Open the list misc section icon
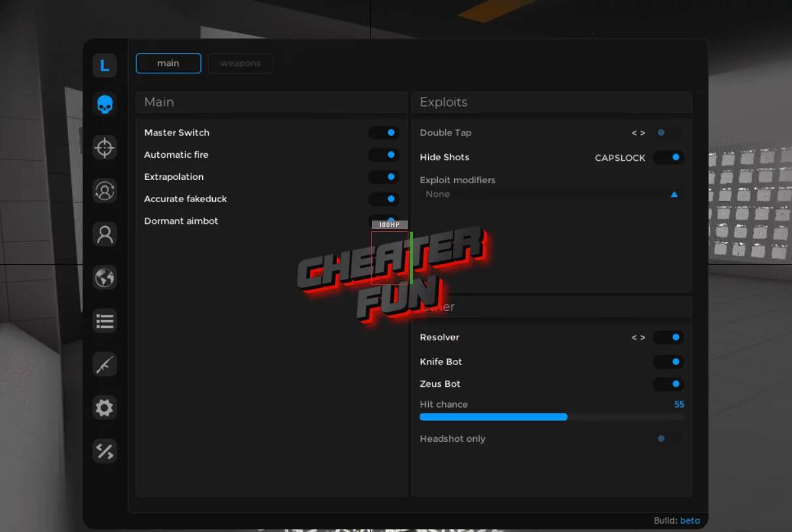Screen dimensions: 792x532 pos(104,321)
